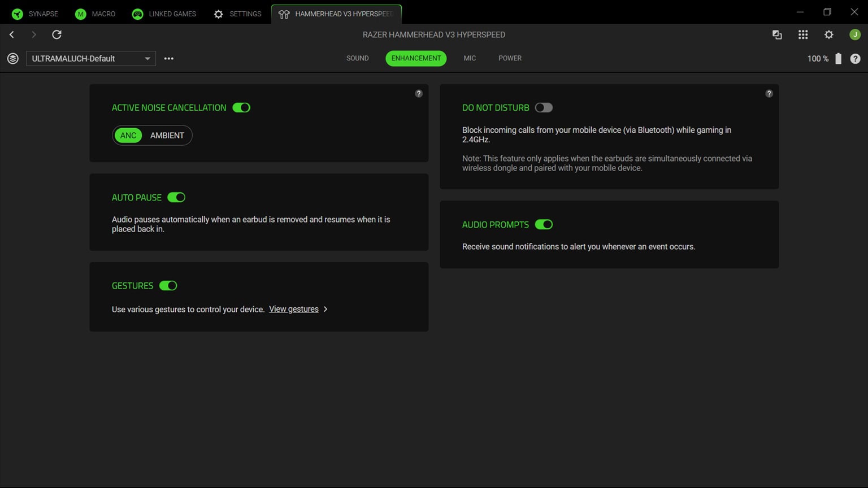This screenshot has height=488, width=868.
Task: Select the Hammerhead V3 Hyperspeed device tab
Action: (x=336, y=14)
